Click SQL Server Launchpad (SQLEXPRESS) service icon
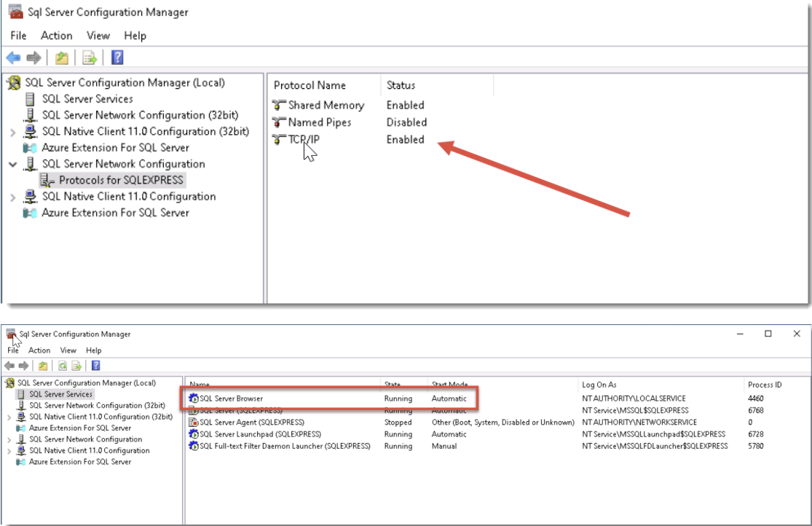Viewport: 812px width, 526px height. pos(194,434)
